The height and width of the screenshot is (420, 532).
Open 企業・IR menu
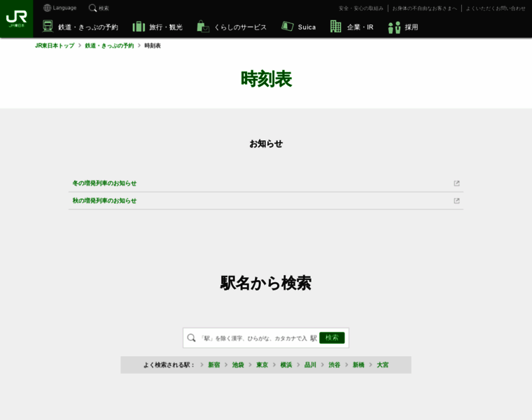(360, 27)
